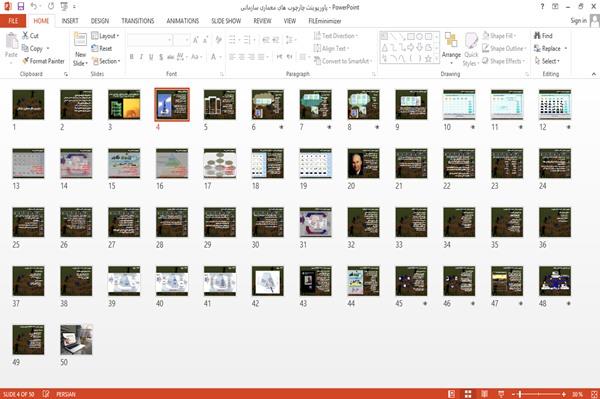Click PERSIAN language in status bar
The width and height of the screenshot is (600, 399).
(x=66, y=394)
